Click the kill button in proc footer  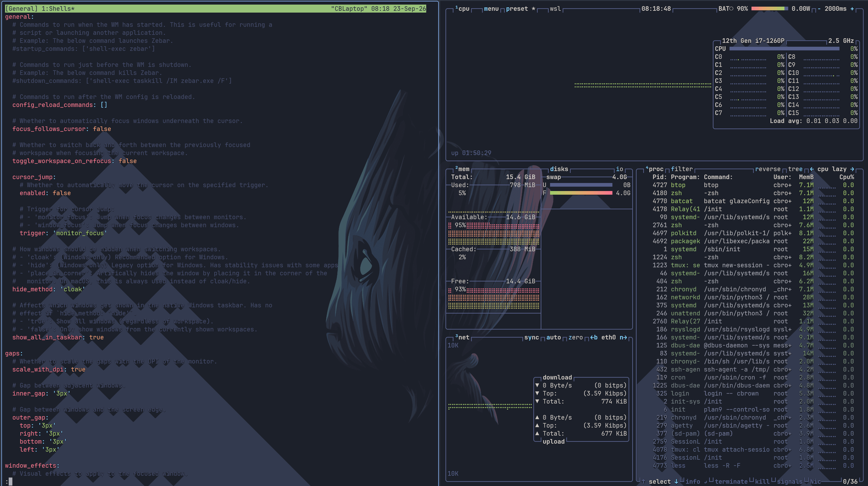point(762,481)
